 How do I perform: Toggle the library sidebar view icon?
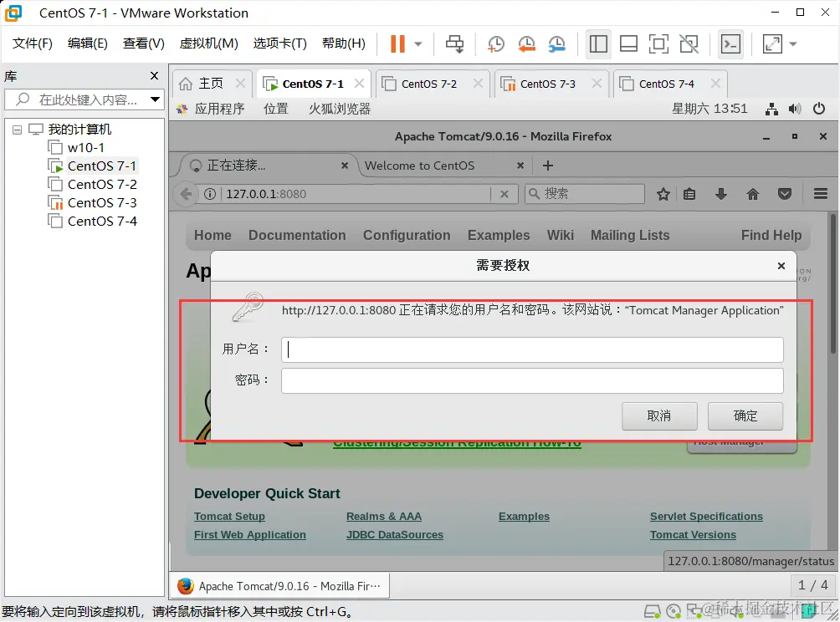(x=598, y=44)
